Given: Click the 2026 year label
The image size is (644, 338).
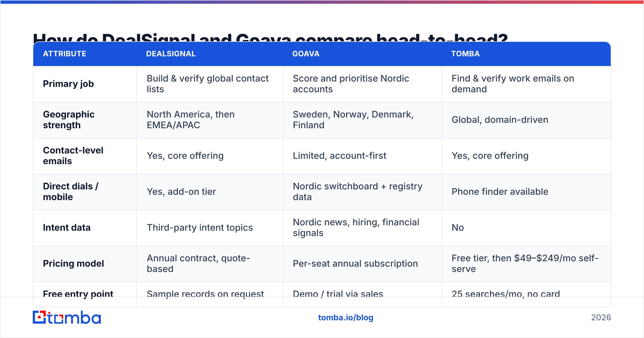Looking at the screenshot, I should pos(601,318).
